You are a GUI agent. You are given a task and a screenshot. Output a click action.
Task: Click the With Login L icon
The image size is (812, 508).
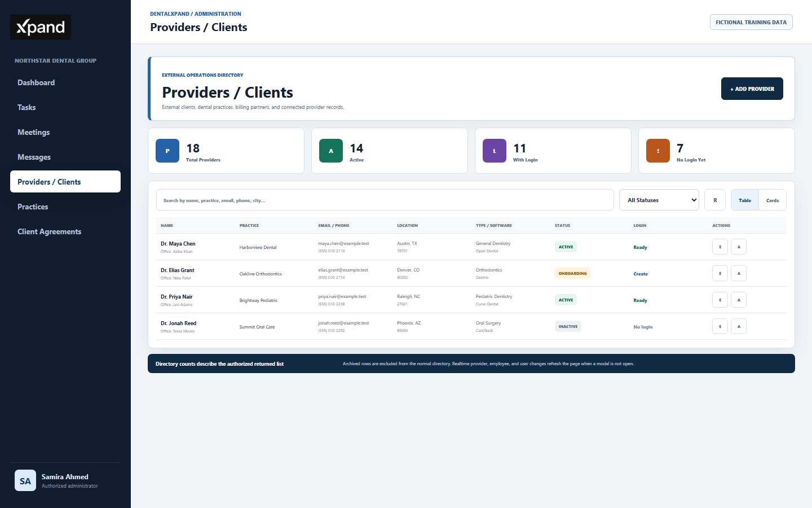pyautogui.click(x=495, y=151)
